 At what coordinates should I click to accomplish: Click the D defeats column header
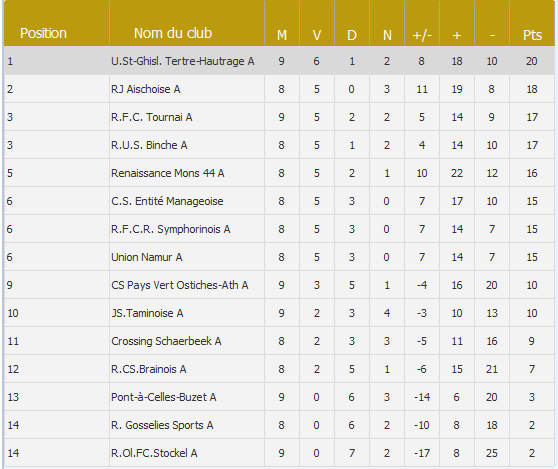(x=352, y=35)
